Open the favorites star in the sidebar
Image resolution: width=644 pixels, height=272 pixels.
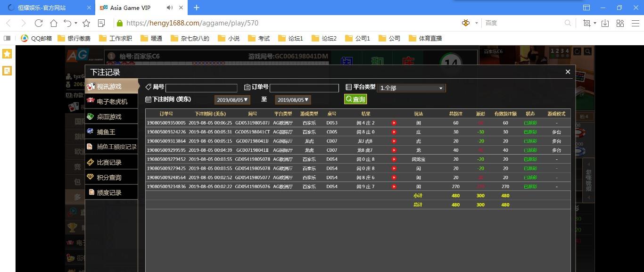(7, 54)
